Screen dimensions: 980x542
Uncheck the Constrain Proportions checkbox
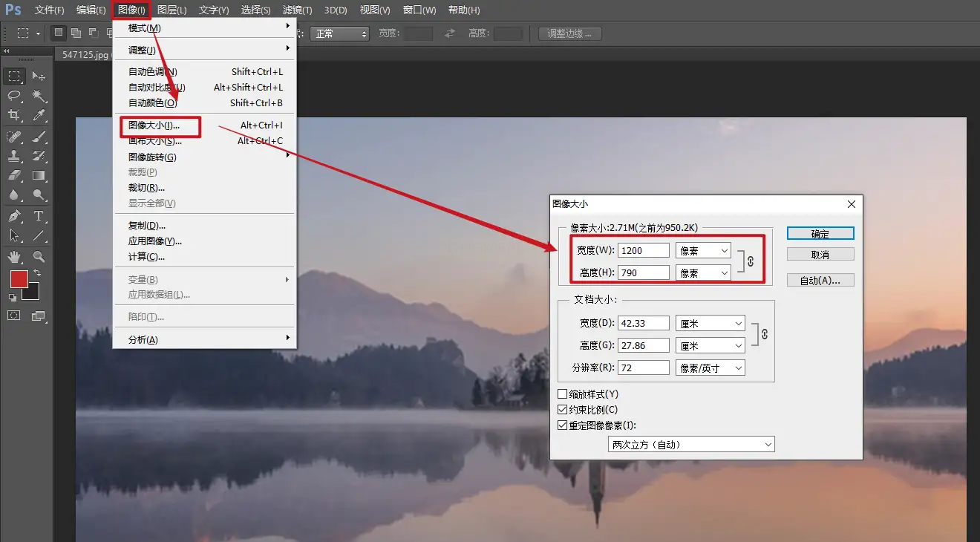click(562, 410)
